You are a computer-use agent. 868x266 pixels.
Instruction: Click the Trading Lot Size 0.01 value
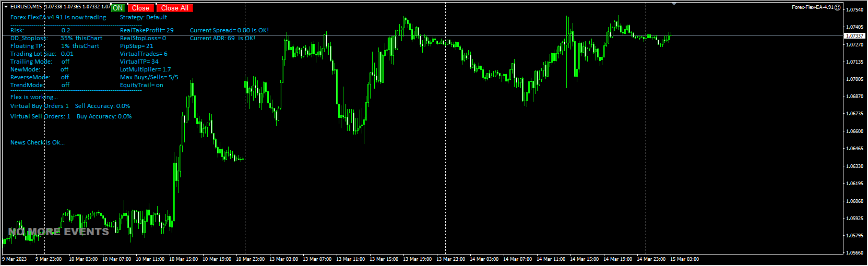tap(67, 54)
